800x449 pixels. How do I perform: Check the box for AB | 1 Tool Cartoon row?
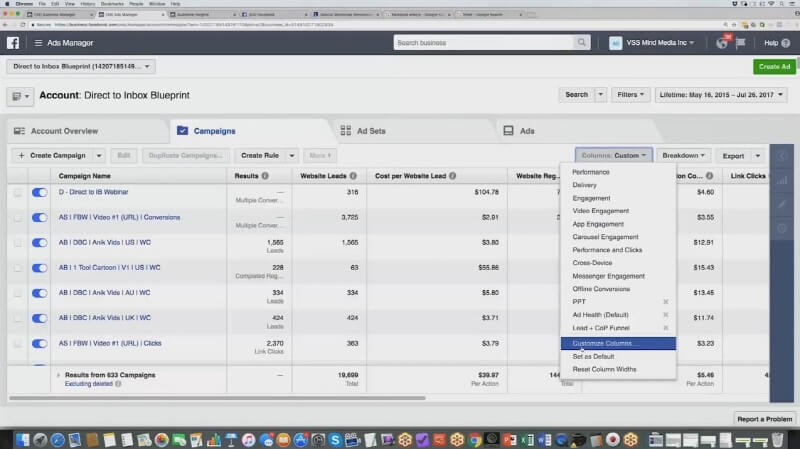coord(17,268)
